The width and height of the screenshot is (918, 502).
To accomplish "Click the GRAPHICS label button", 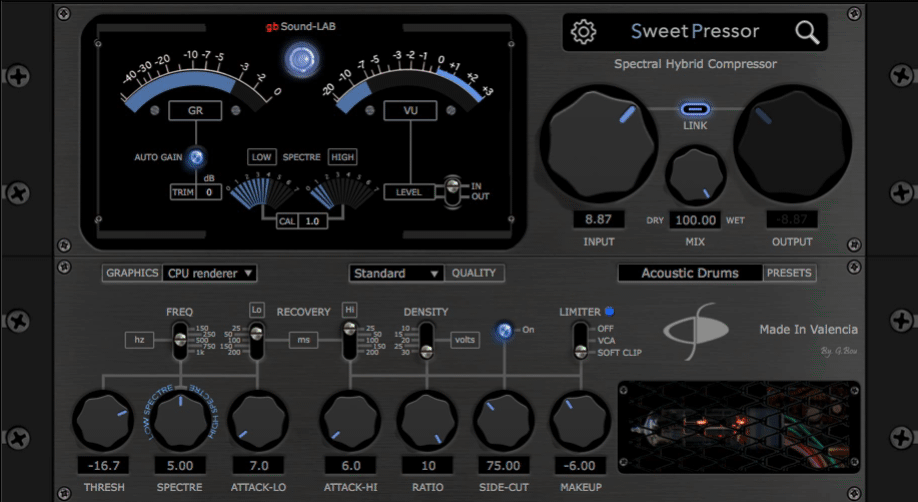I will (132, 273).
